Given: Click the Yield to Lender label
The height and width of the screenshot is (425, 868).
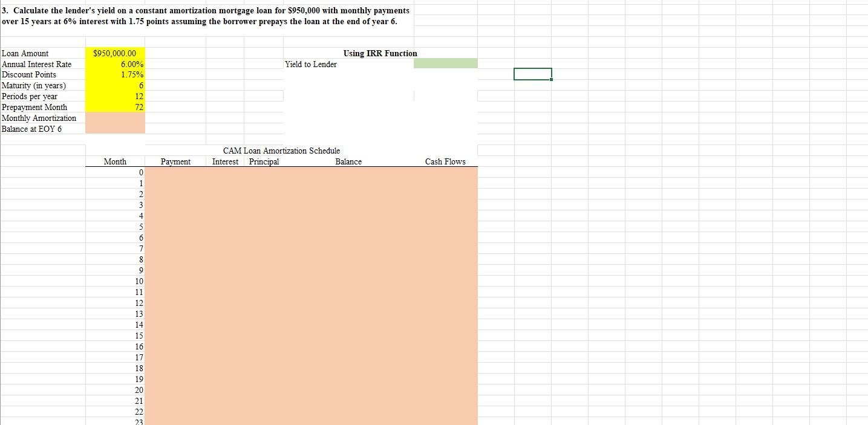Looking at the screenshot, I should pos(310,64).
